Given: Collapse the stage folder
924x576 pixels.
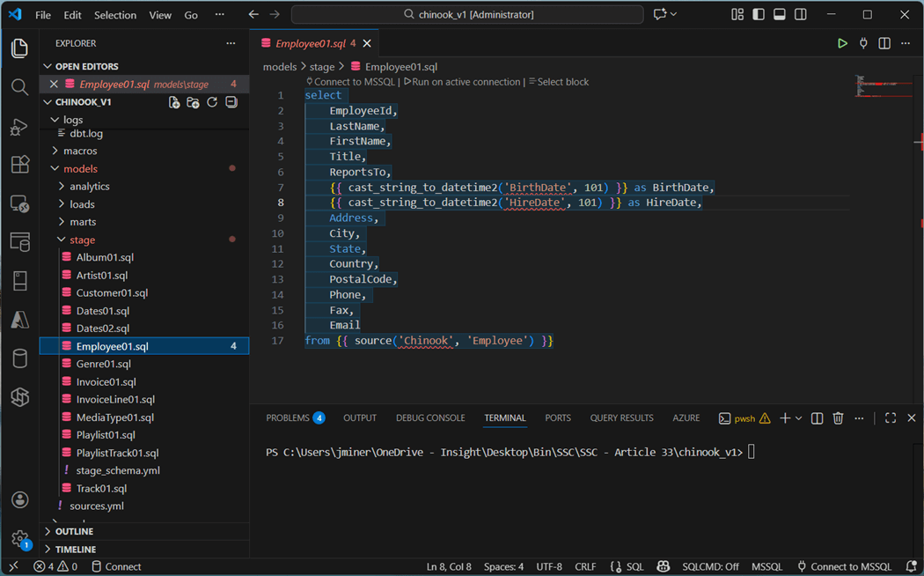Looking at the screenshot, I should coord(82,240).
